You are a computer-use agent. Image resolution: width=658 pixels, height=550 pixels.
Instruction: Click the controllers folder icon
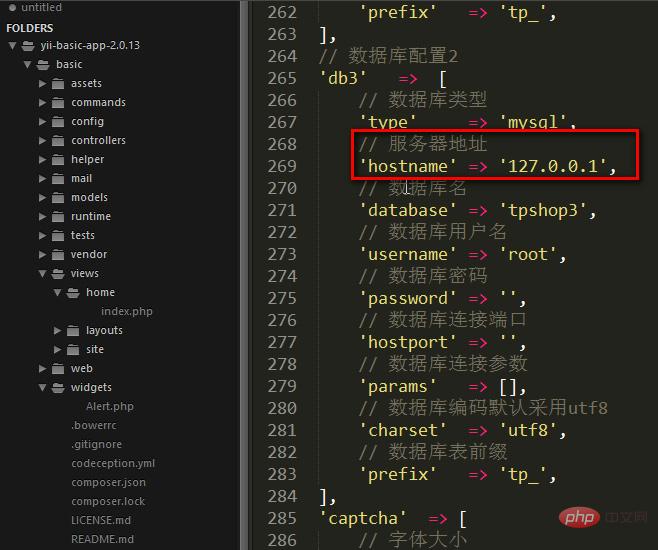click(x=60, y=141)
